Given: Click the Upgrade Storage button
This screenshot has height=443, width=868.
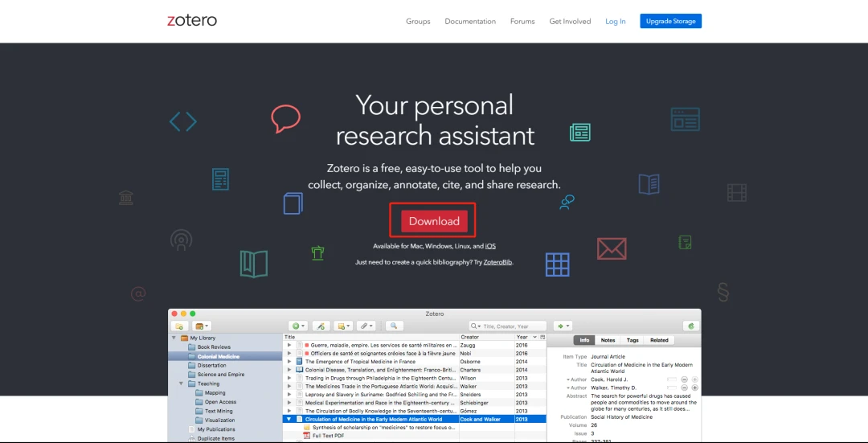Looking at the screenshot, I should [671, 21].
